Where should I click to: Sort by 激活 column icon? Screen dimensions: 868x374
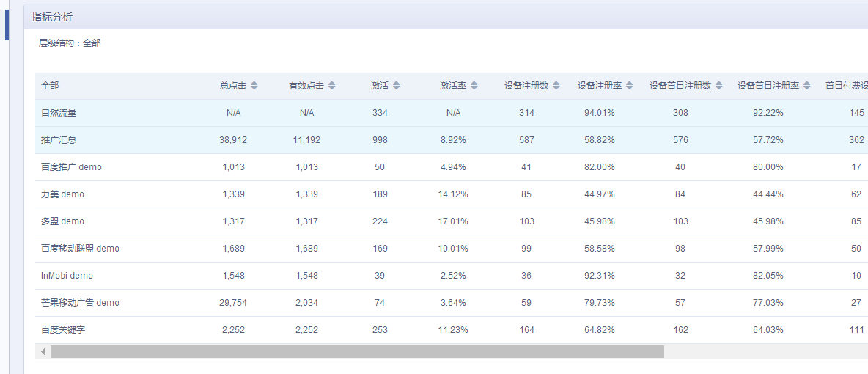396,86
